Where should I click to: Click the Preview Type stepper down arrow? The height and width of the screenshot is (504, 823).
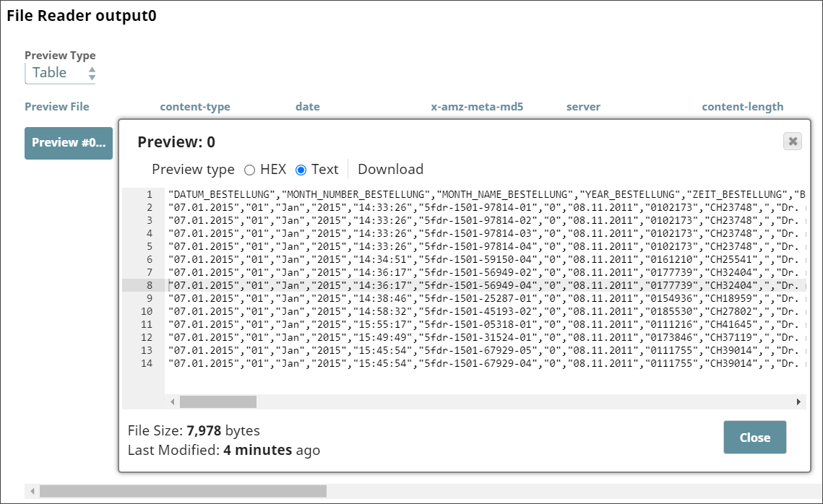tap(92, 76)
